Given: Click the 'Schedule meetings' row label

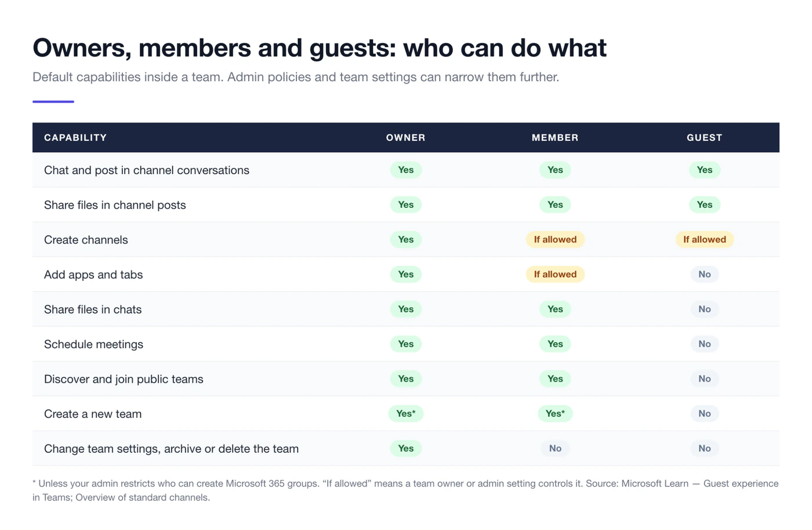Looking at the screenshot, I should (x=93, y=344).
